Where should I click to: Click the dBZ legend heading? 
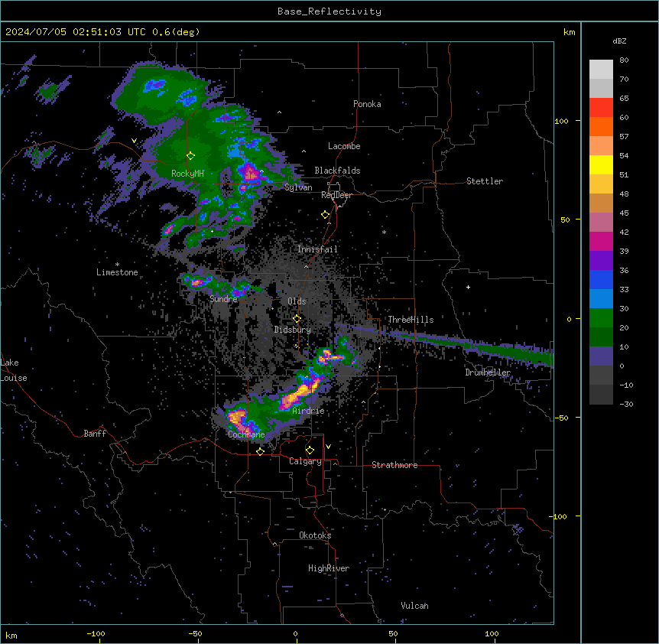(619, 41)
